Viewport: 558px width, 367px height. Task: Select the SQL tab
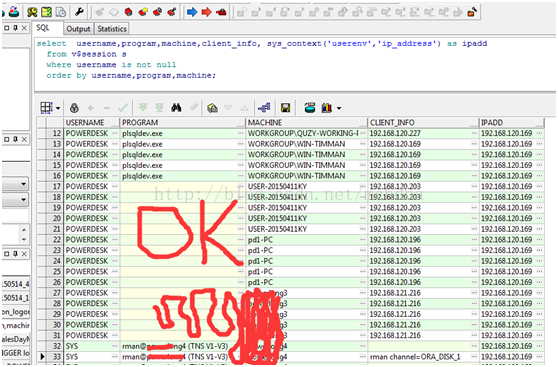[43, 28]
